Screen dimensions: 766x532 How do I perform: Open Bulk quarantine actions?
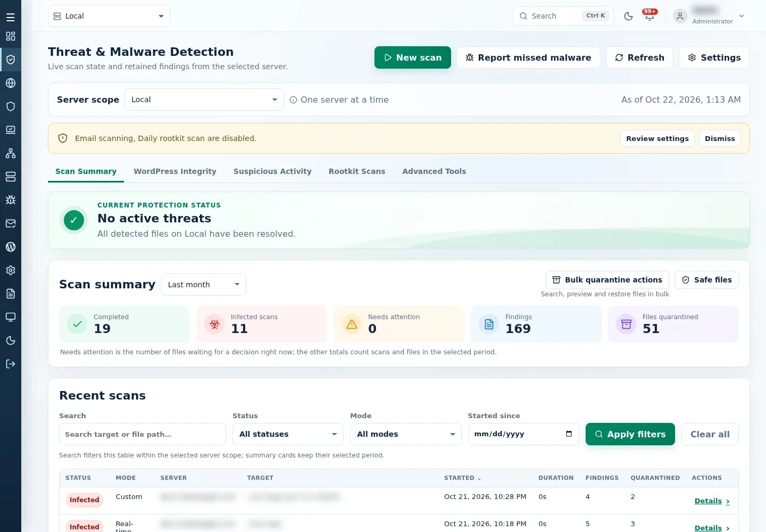point(607,280)
